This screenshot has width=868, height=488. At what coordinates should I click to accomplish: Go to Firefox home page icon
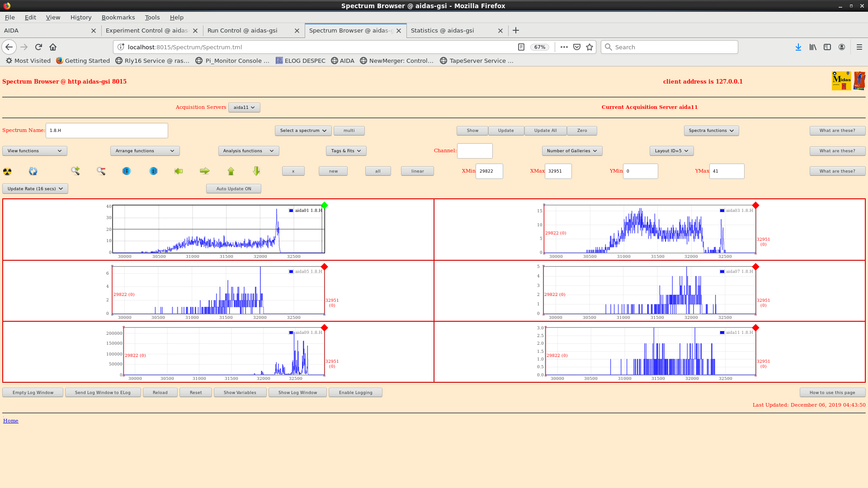pyautogui.click(x=53, y=47)
